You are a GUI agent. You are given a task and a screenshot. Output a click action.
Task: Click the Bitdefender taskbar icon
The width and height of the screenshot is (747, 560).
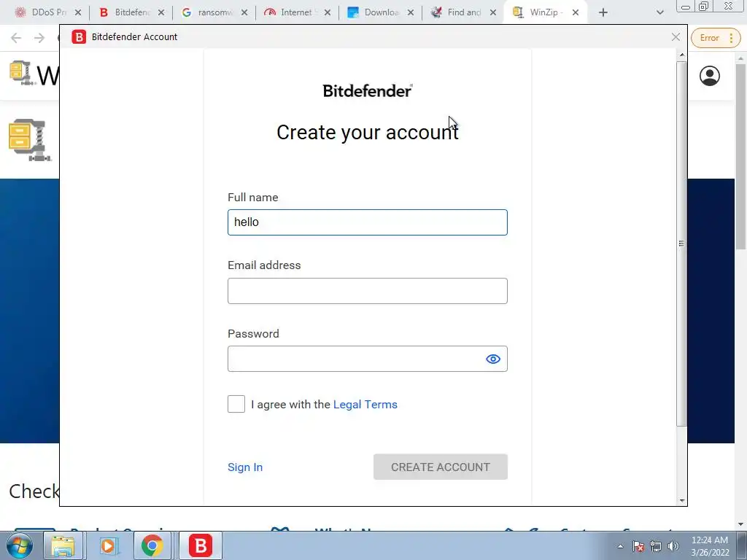(x=201, y=545)
